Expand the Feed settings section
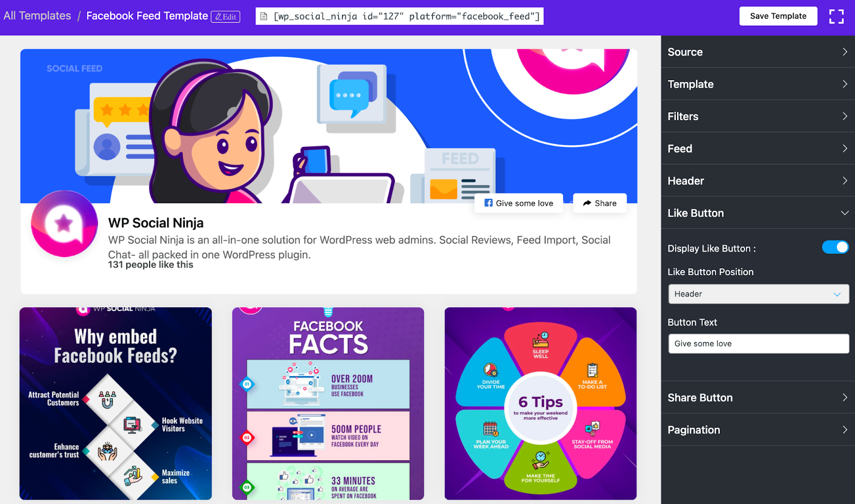 [x=758, y=149]
